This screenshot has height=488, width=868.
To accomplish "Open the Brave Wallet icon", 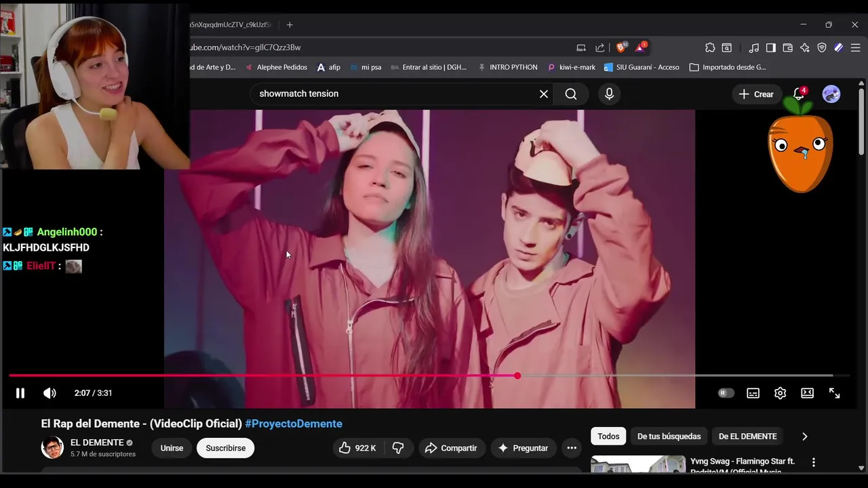I will point(788,47).
